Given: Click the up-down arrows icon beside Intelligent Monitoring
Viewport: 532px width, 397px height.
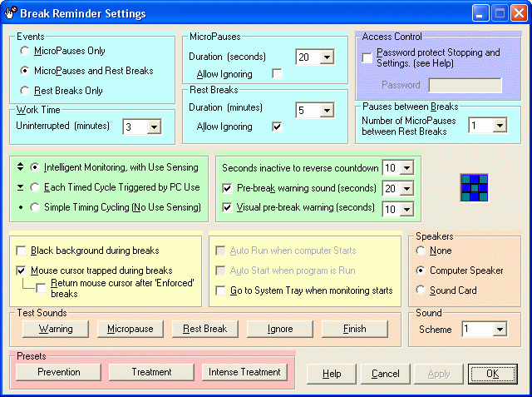Looking at the screenshot, I should pos(20,166).
